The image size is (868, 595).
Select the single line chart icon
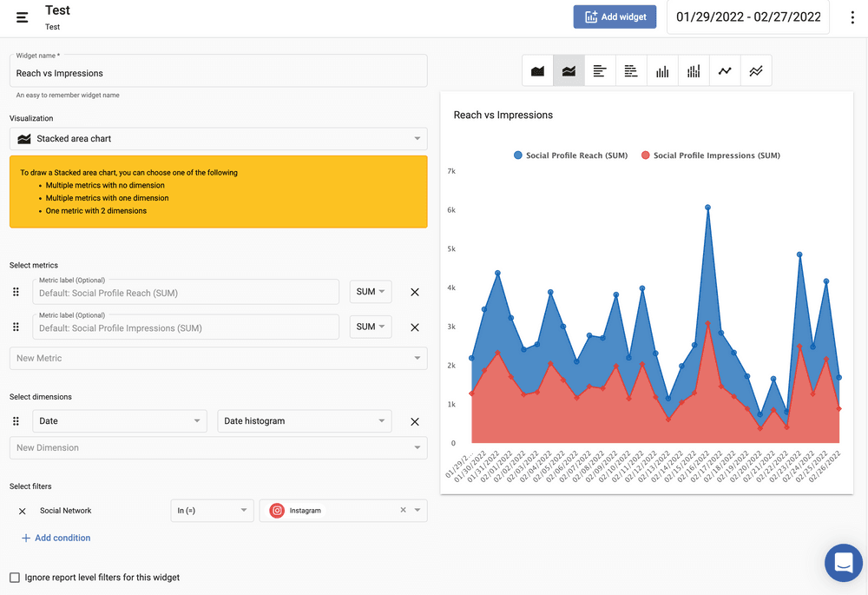(725, 71)
